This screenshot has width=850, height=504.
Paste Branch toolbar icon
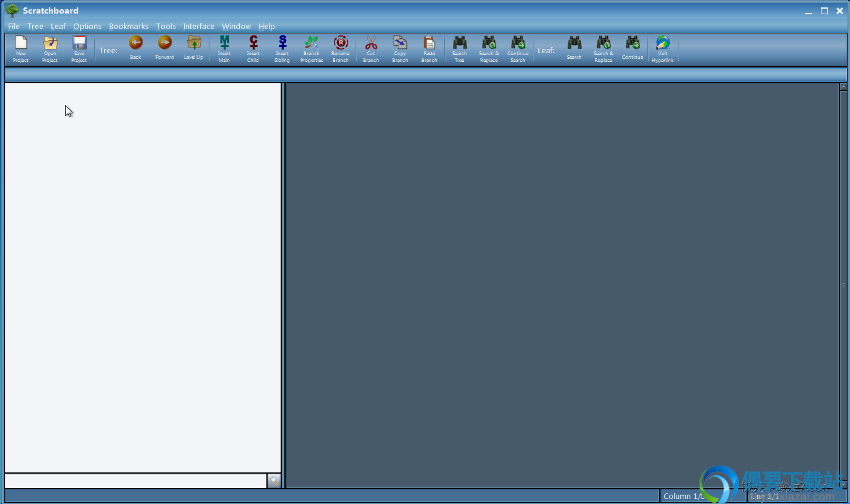tap(429, 50)
